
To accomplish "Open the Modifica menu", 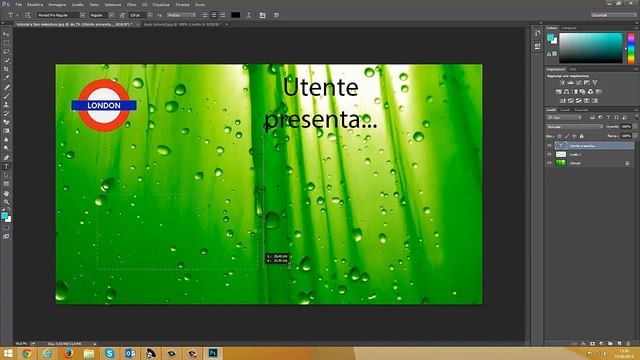I will tap(35, 4).
